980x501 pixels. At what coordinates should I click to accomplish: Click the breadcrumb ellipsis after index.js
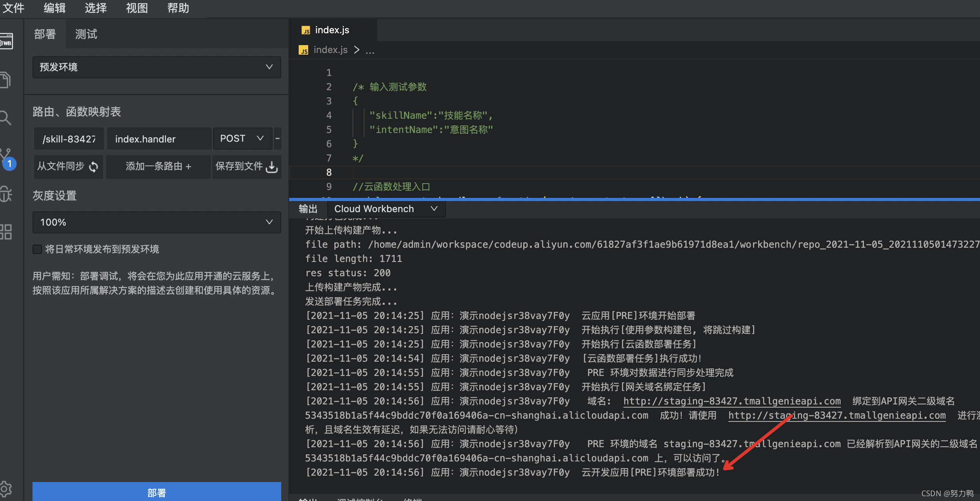[370, 51]
